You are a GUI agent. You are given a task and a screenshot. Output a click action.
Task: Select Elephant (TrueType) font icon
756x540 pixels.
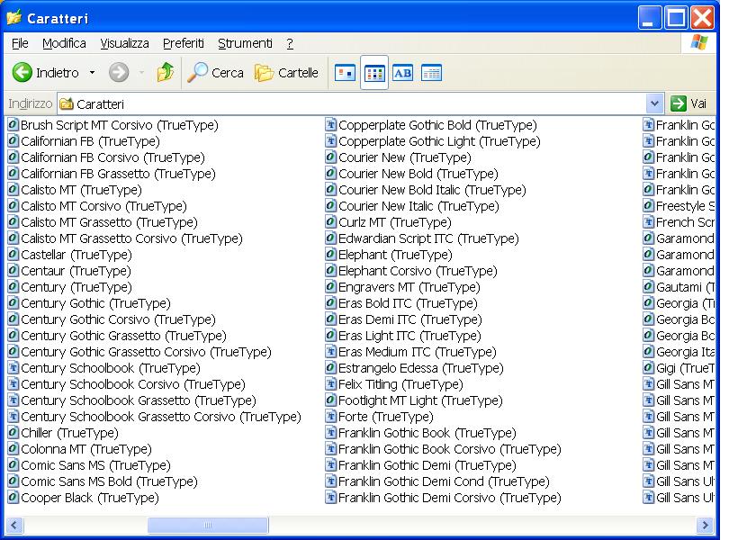[331, 255]
